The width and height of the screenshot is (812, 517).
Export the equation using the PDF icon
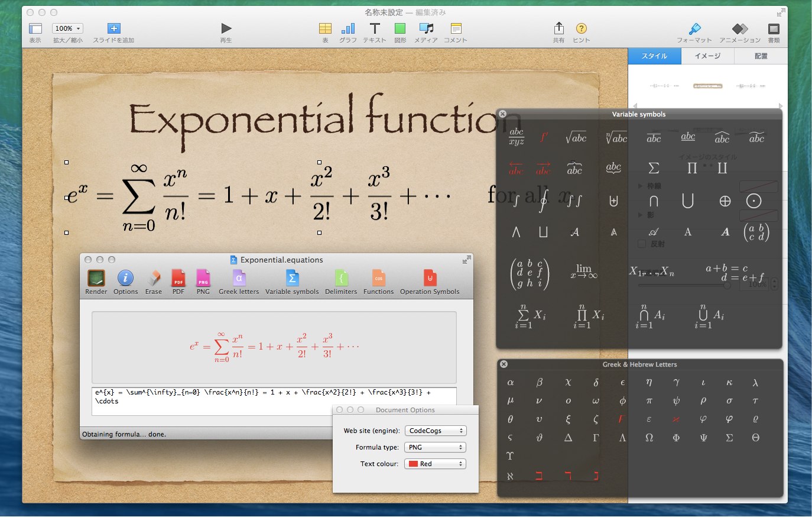[x=178, y=279]
